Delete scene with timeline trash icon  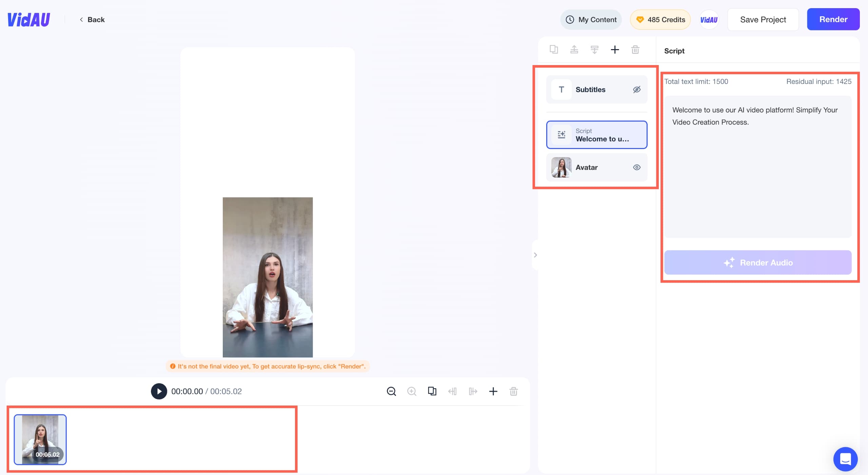[x=513, y=391]
